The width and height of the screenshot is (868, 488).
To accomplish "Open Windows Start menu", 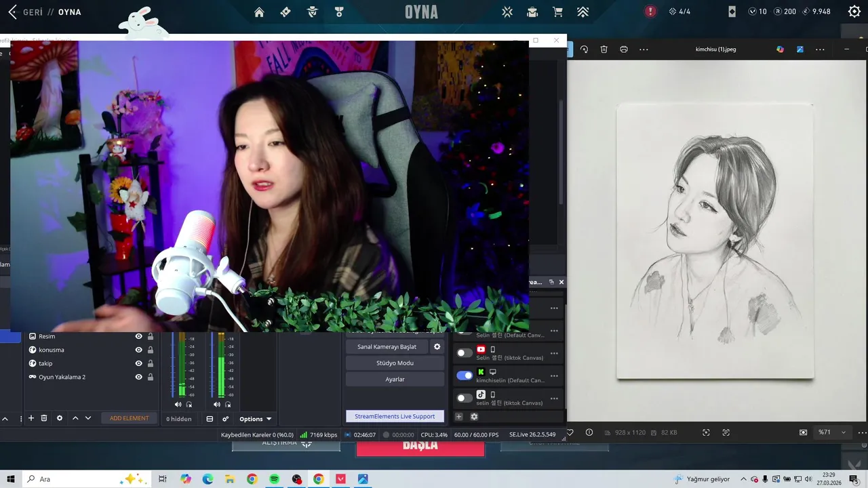I will point(11,479).
